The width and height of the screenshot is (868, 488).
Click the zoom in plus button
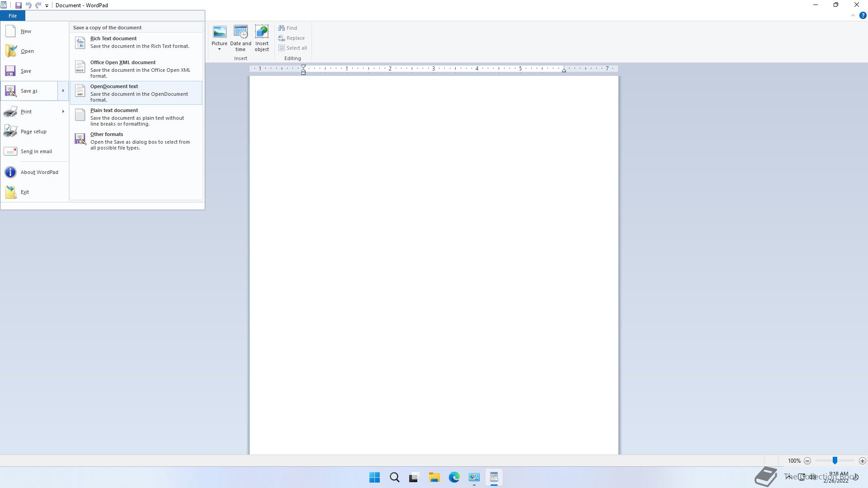862,461
